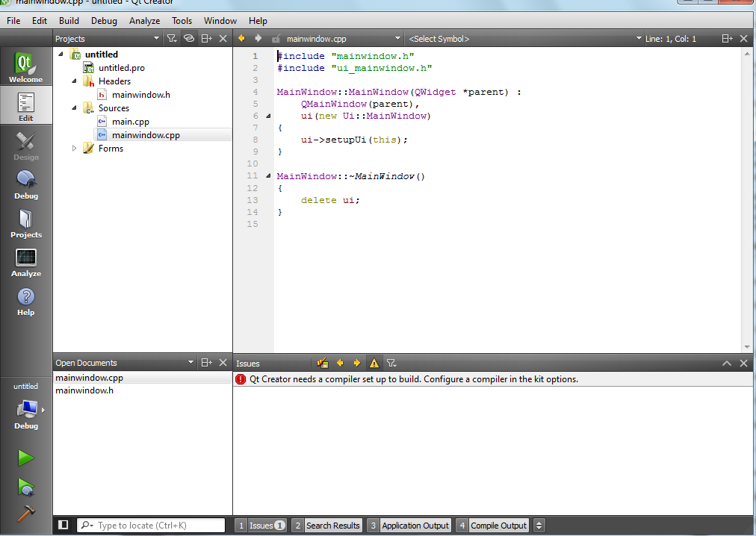The height and width of the screenshot is (536, 756).
Task: Open the output panes selector arrows
Action: [x=539, y=526]
